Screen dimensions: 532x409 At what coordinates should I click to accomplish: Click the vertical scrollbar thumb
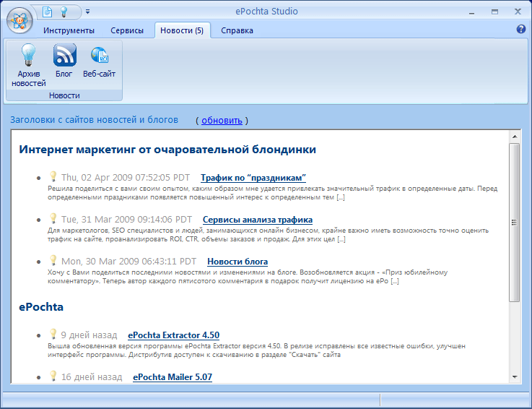(x=515, y=223)
